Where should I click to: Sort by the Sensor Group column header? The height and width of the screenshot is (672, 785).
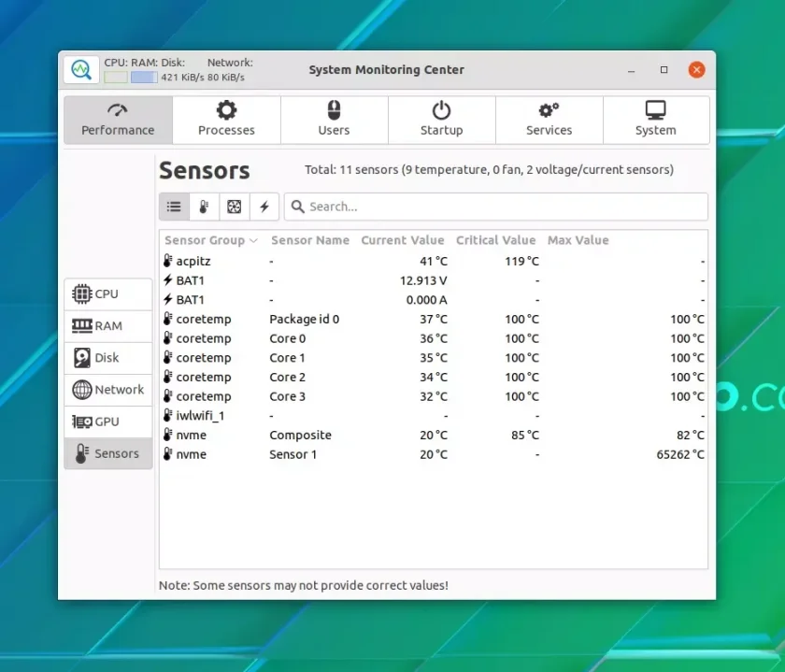212,240
